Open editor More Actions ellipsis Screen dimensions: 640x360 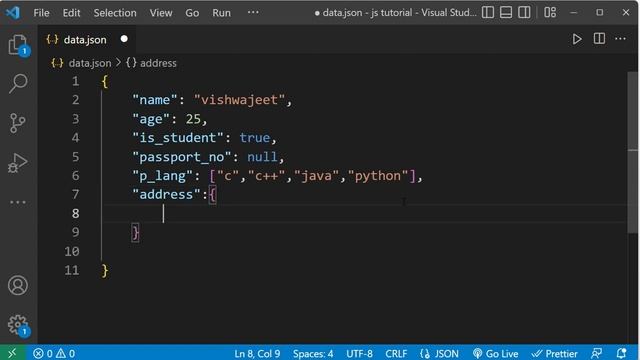(x=620, y=39)
